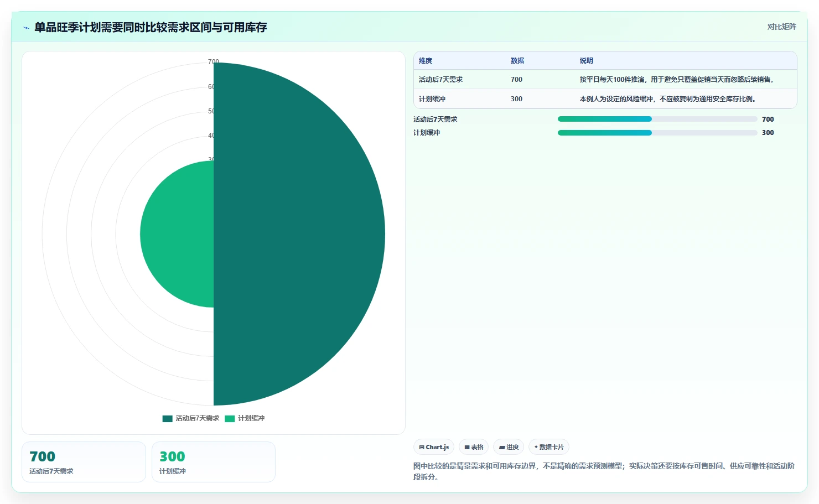This screenshot has width=819, height=504.
Task: Click description starting with 本例人为设定的风险缓冲
Action: 668,99
